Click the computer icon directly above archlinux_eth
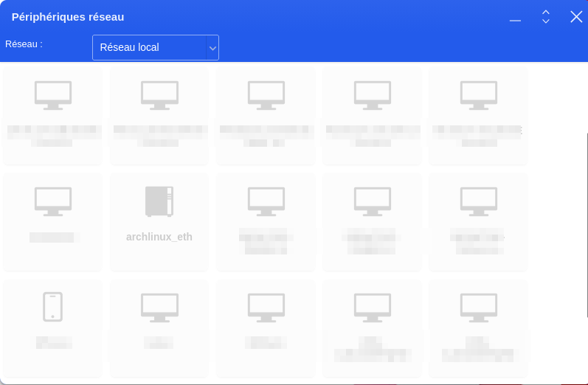This screenshot has height=385, width=588. tap(159, 95)
